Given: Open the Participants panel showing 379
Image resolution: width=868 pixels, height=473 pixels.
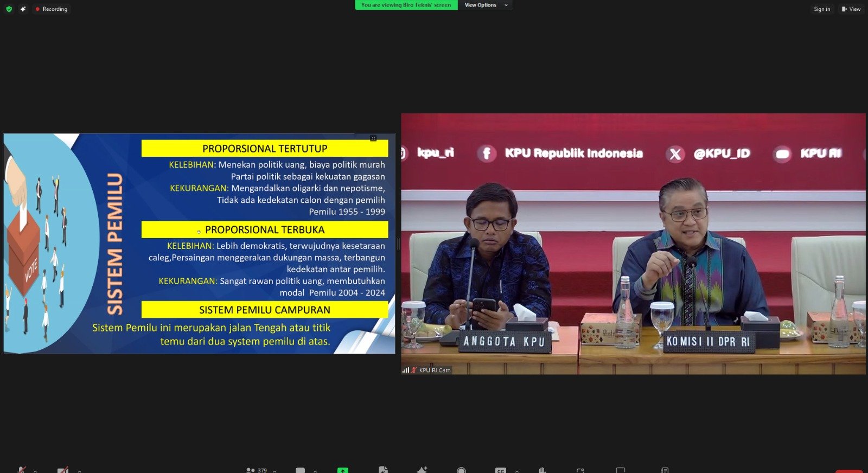Looking at the screenshot, I should [256, 470].
